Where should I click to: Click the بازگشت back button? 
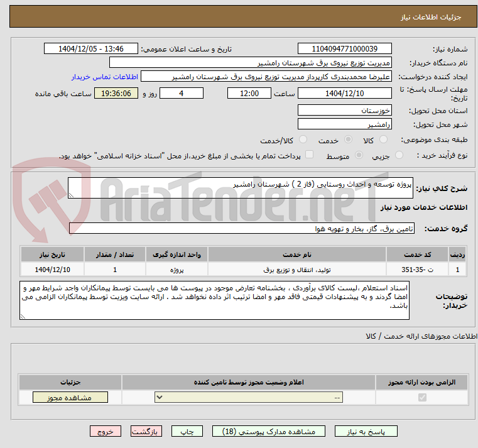[x=146, y=432]
